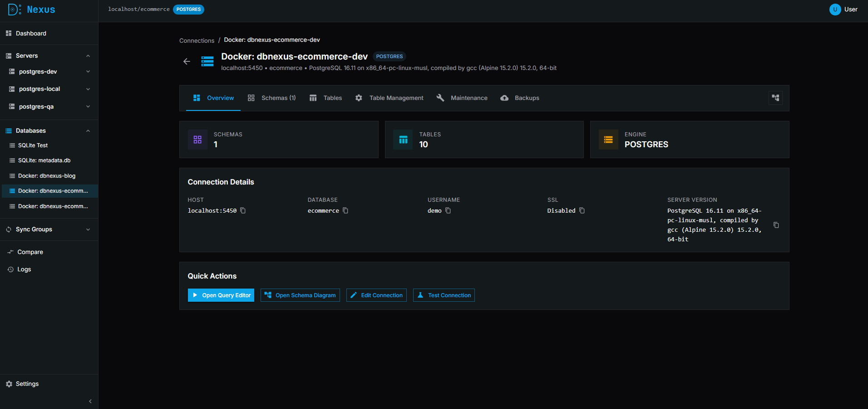Collapse the Servers section

coord(88,56)
